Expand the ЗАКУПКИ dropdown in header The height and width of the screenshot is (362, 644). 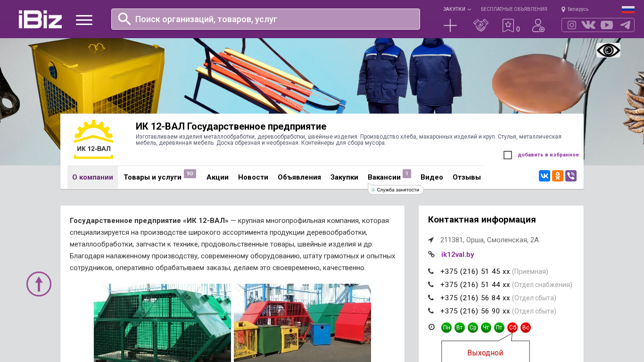[457, 9]
